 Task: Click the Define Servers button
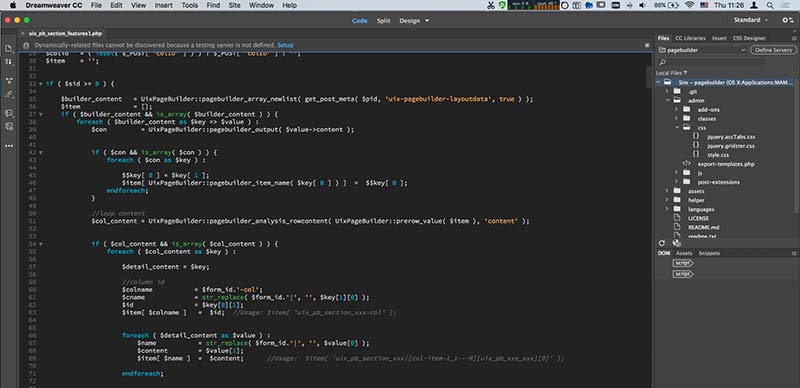[773, 50]
